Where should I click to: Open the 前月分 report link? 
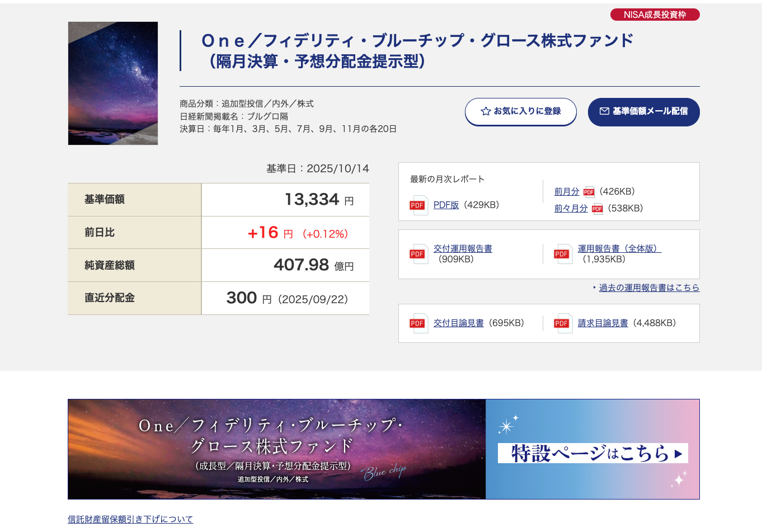click(567, 192)
